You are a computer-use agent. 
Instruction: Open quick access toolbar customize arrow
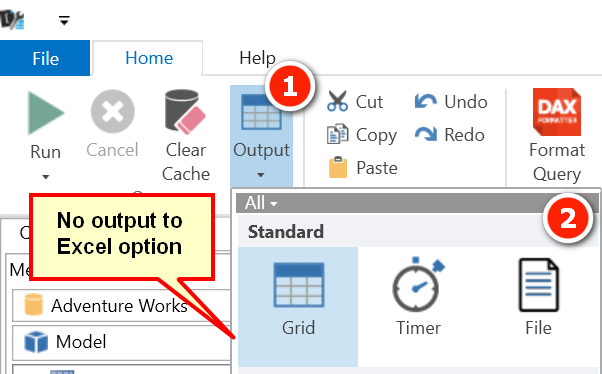64,20
